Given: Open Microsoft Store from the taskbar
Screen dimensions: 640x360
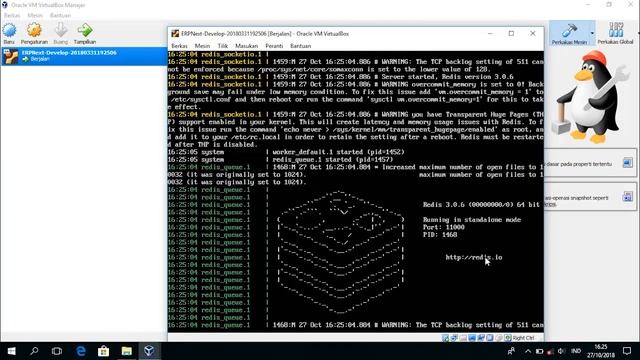Looking at the screenshot, I should tap(103, 351).
